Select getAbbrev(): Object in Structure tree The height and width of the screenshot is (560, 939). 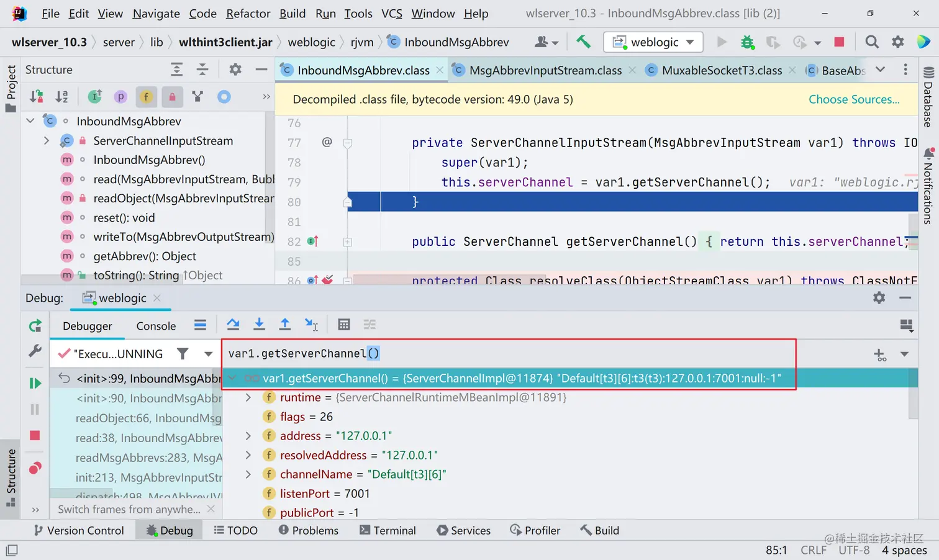coord(145,256)
